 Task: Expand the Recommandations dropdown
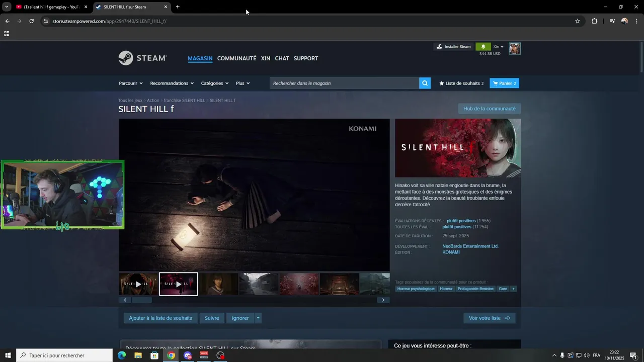pos(172,83)
